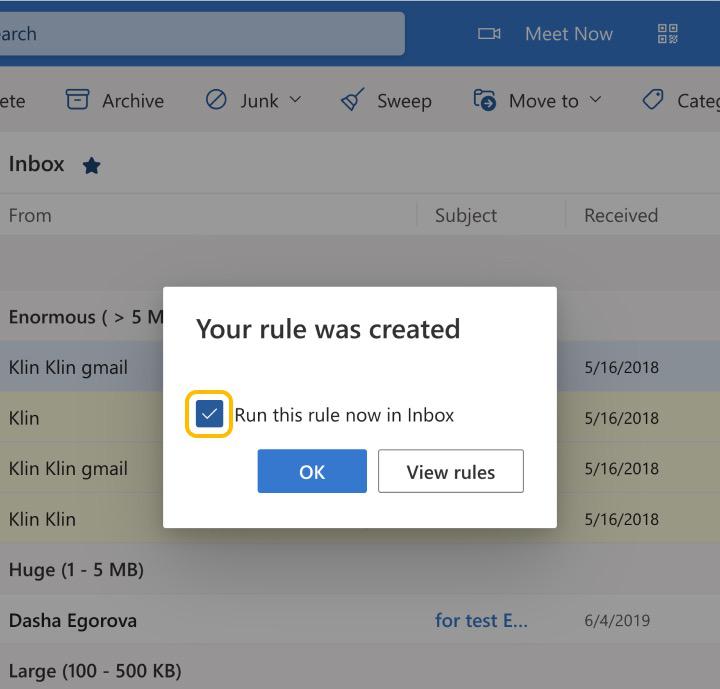Open the QR code icon in header
Viewport: 720px width, 689px height.
tap(668, 34)
